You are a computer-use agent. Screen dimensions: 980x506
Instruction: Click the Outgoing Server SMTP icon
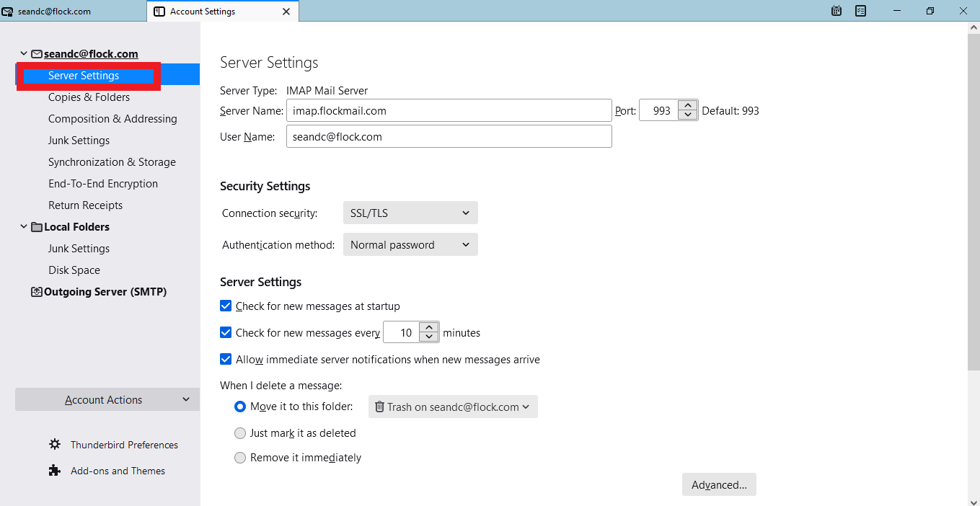(x=36, y=292)
